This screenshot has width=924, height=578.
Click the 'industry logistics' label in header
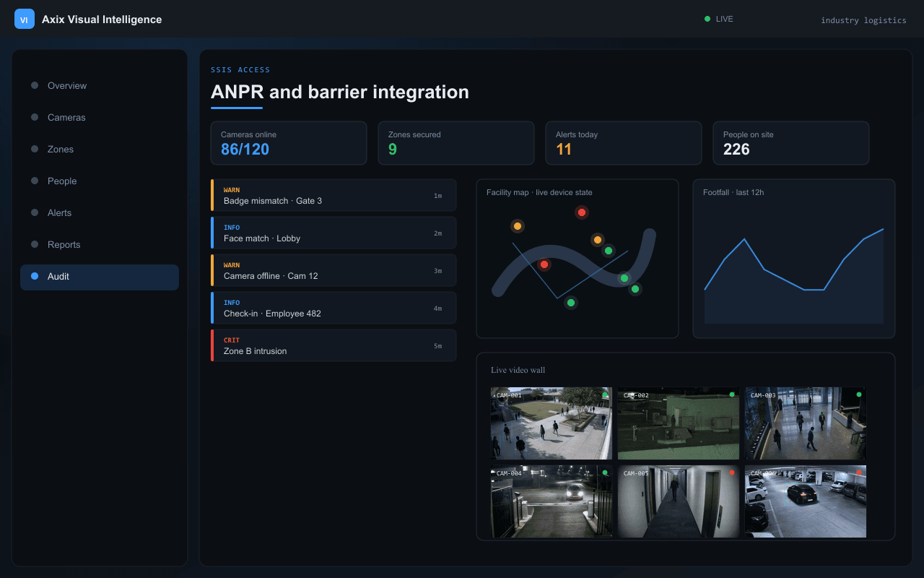tap(863, 20)
